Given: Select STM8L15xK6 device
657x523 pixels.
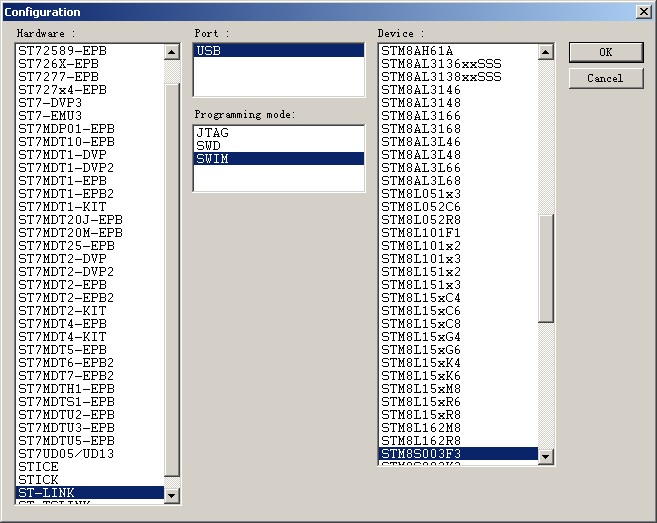Looking at the screenshot, I should point(458,375).
